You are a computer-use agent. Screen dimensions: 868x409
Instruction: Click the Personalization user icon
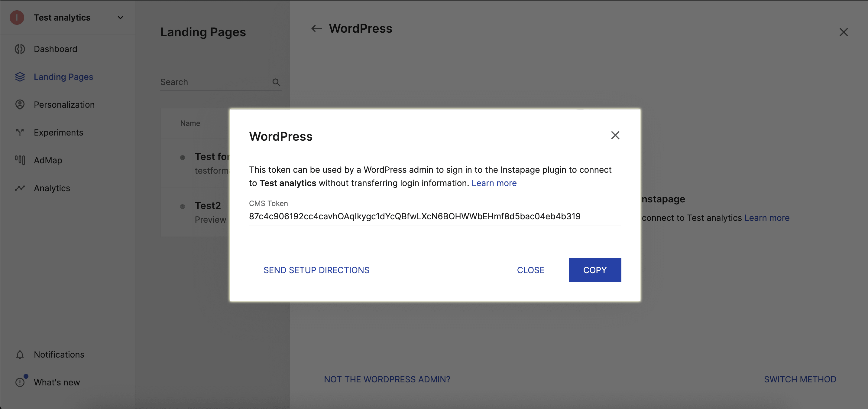[20, 105]
